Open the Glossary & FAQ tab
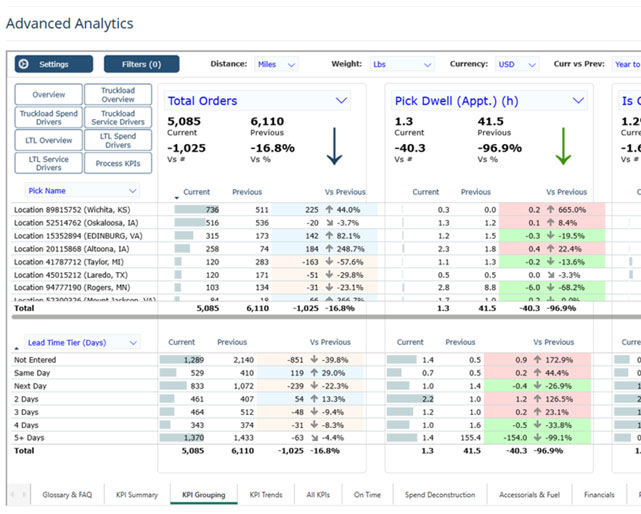 click(67, 495)
